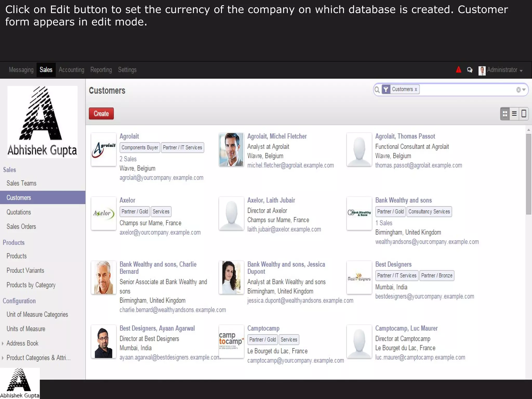Expand search options dropdown arrow
The width and height of the screenshot is (532, 399).
pos(524,90)
